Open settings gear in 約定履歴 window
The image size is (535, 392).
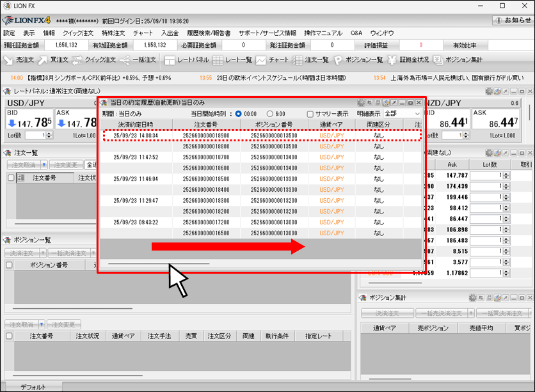pos(360,102)
